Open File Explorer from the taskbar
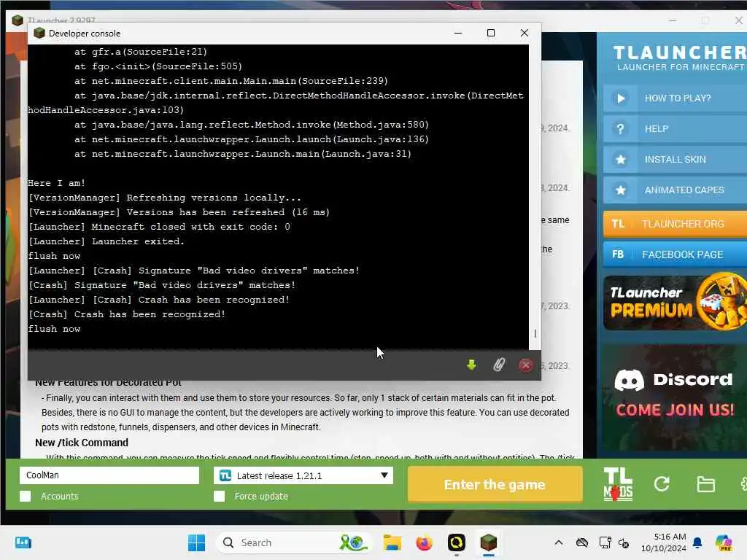The width and height of the screenshot is (747, 560). tap(392, 542)
